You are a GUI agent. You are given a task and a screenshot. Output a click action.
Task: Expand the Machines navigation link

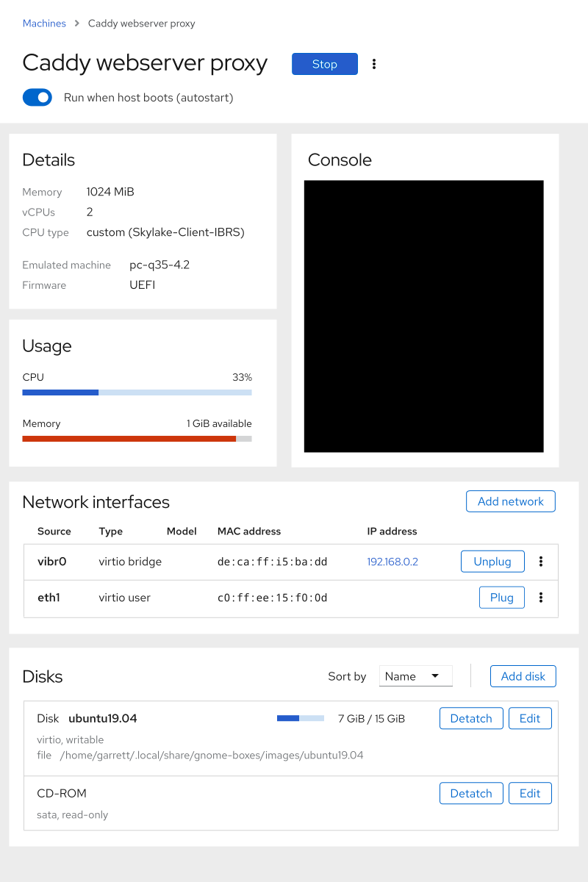[44, 23]
